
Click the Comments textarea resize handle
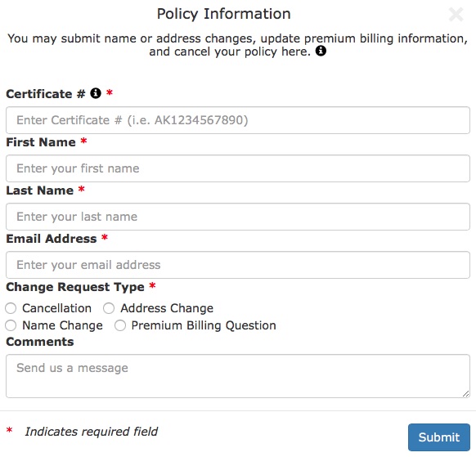click(465, 394)
